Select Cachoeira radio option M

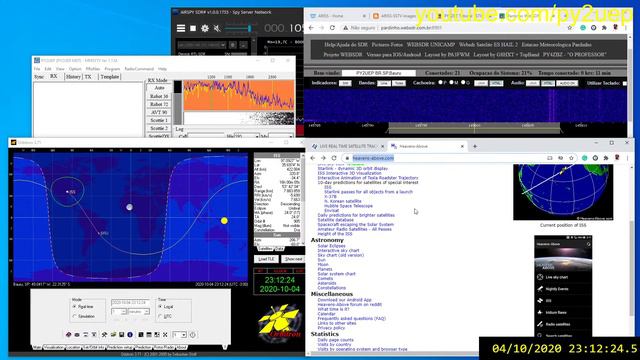pos(451,82)
